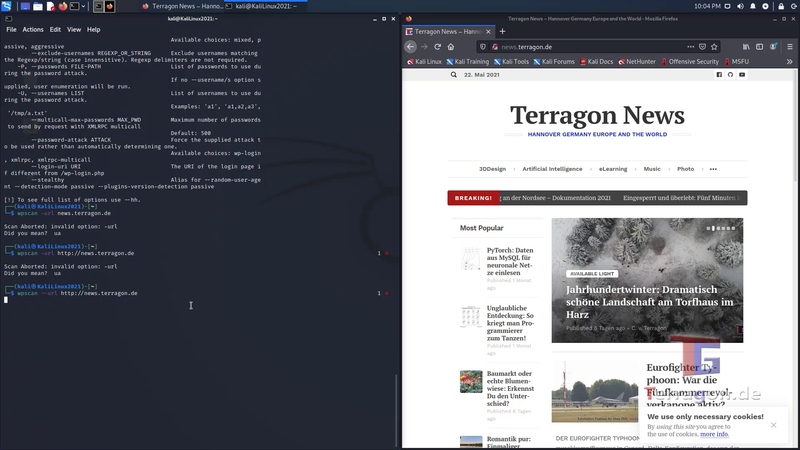
Task: Click the site search magnifier icon
Action: pos(454,74)
